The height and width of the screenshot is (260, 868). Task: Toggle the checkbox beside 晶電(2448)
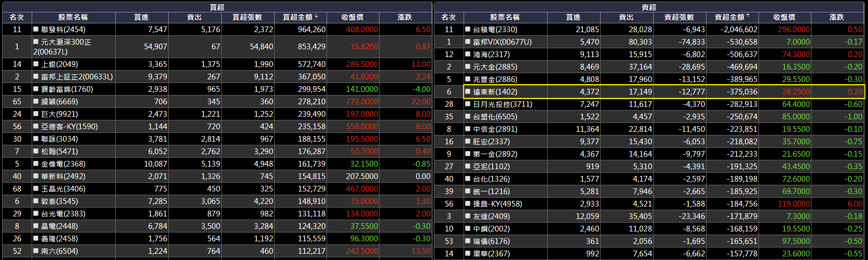pos(36,226)
